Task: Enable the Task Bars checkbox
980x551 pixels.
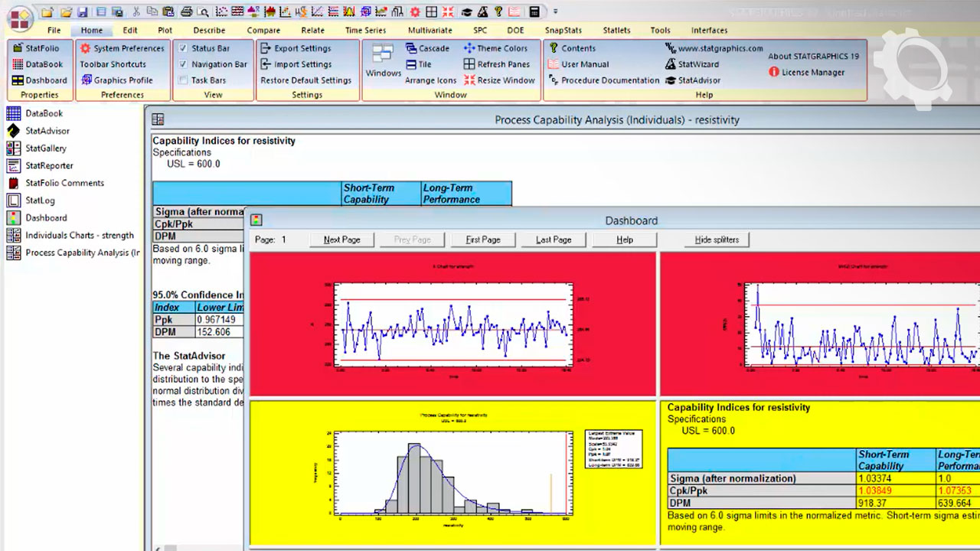Action: click(x=183, y=80)
